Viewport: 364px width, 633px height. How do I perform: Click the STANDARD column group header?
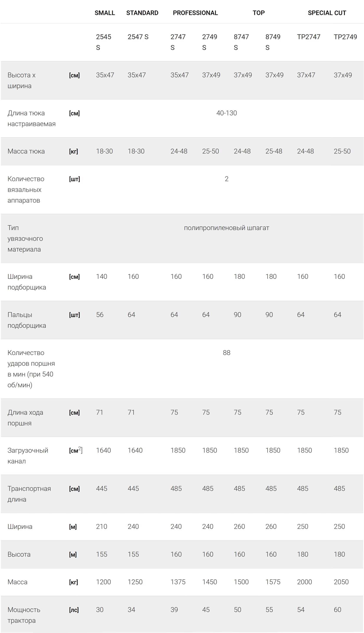point(142,13)
